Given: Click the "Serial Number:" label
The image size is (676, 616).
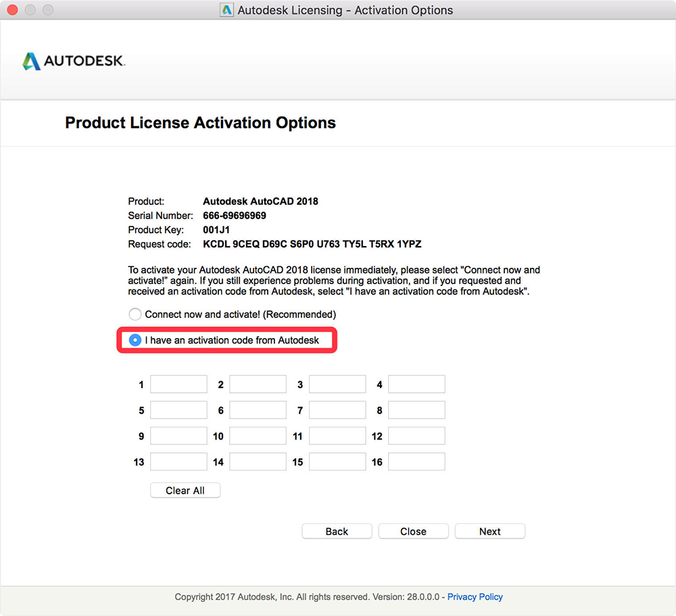Looking at the screenshot, I should [160, 216].
